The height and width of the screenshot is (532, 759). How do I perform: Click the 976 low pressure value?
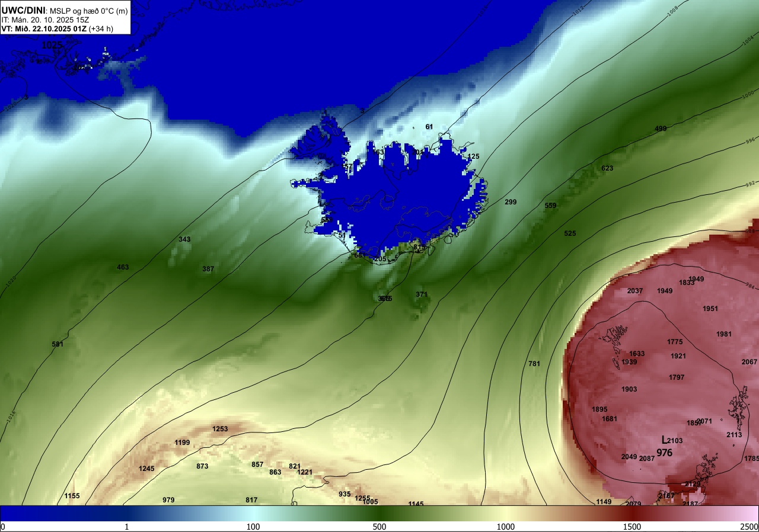coord(664,453)
